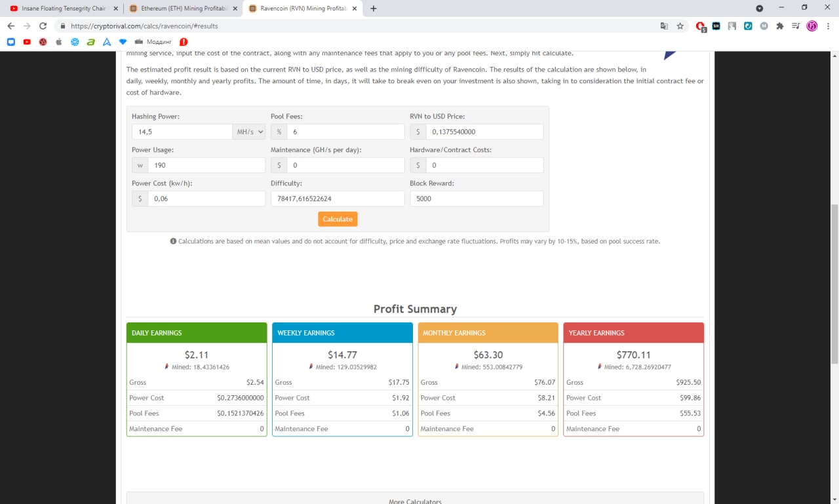Edit the Power Cost field
Image resolution: width=839 pixels, height=504 pixels.
coord(206,199)
